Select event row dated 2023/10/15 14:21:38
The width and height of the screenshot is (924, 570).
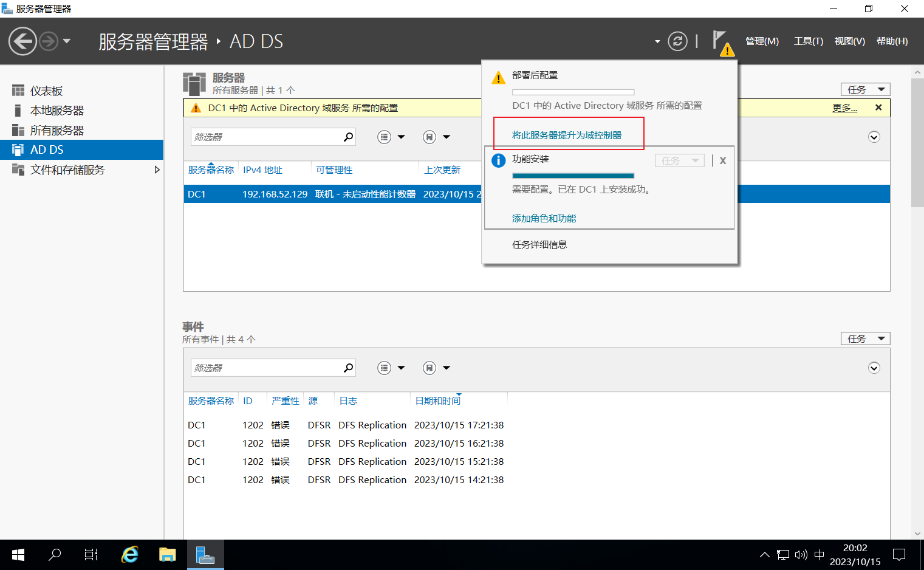346,479
